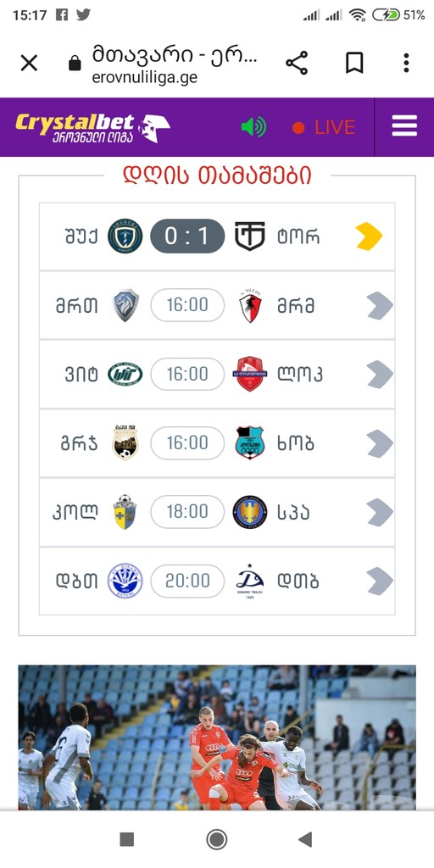The width and height of the screenshot is (434, 868).
Task: Open the 20:00 kickoff time pill
Action: 187,581
